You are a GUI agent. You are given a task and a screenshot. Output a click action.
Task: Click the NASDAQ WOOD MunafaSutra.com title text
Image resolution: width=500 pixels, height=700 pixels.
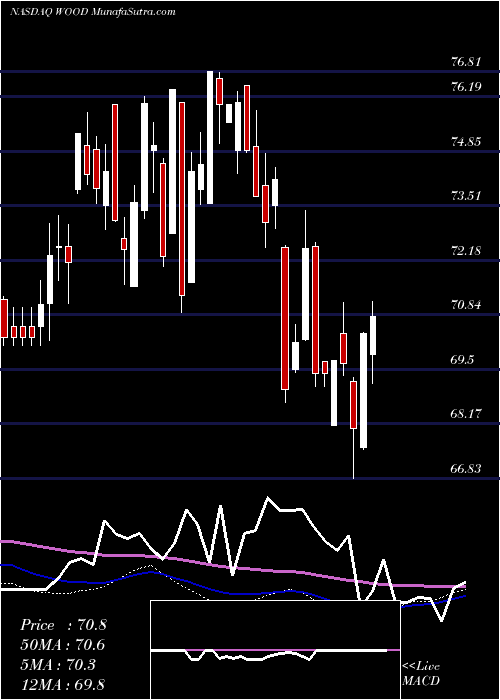[x=92, y=12]
